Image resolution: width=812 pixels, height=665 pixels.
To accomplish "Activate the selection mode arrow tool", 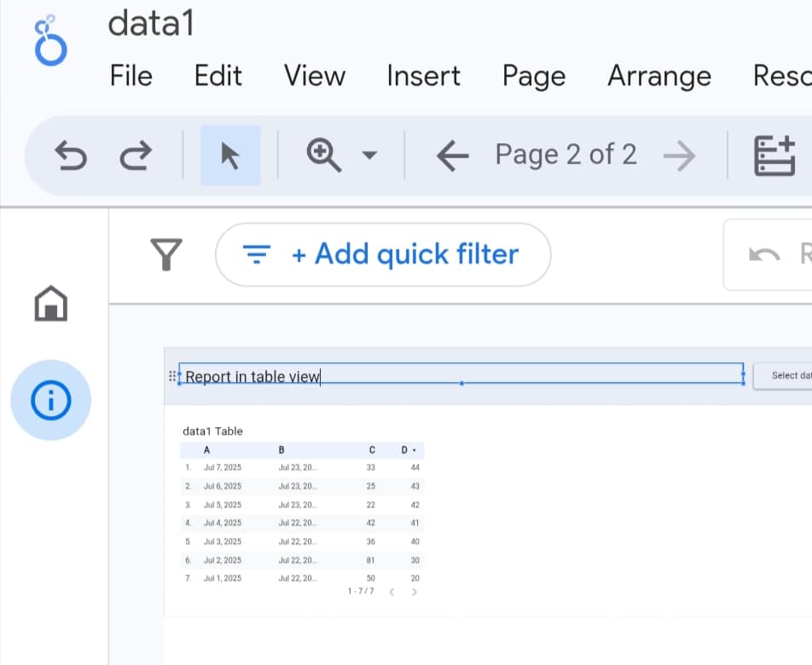I will point(230,155).
